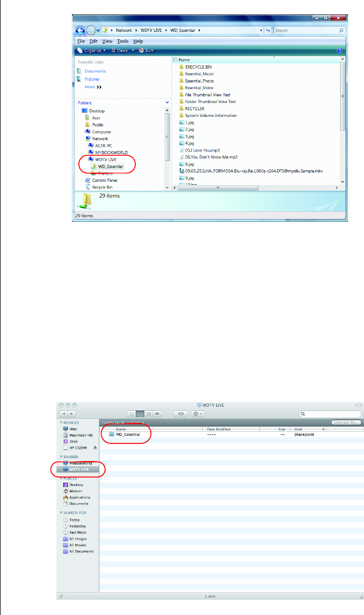Open the Organize dropdown
364x615 pixels.
92,51
